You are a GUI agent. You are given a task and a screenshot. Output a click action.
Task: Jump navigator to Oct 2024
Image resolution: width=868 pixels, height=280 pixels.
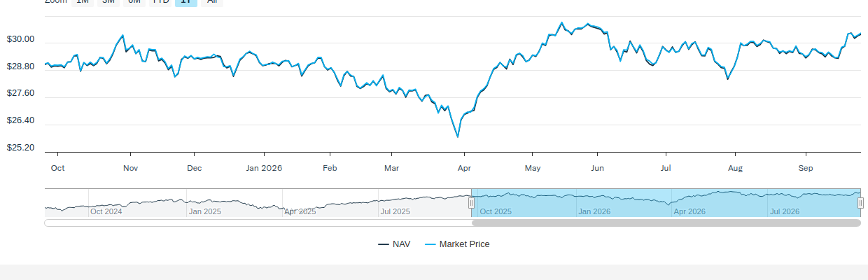106,211
